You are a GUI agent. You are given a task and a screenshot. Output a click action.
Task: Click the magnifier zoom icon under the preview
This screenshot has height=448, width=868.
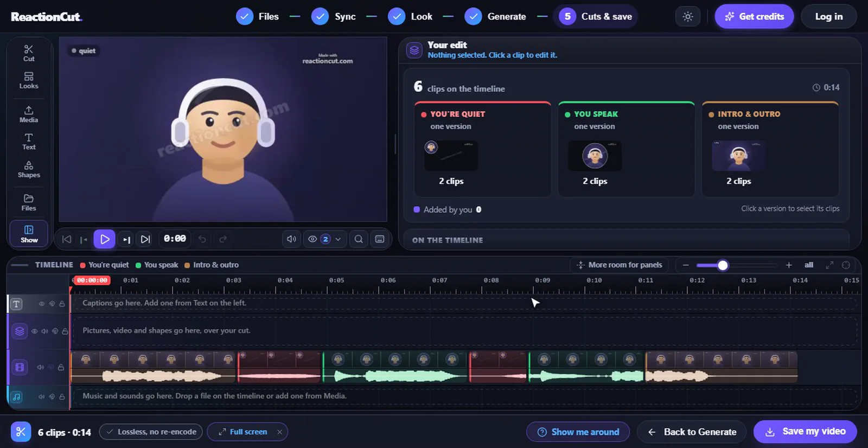click(x=359, y=239)
